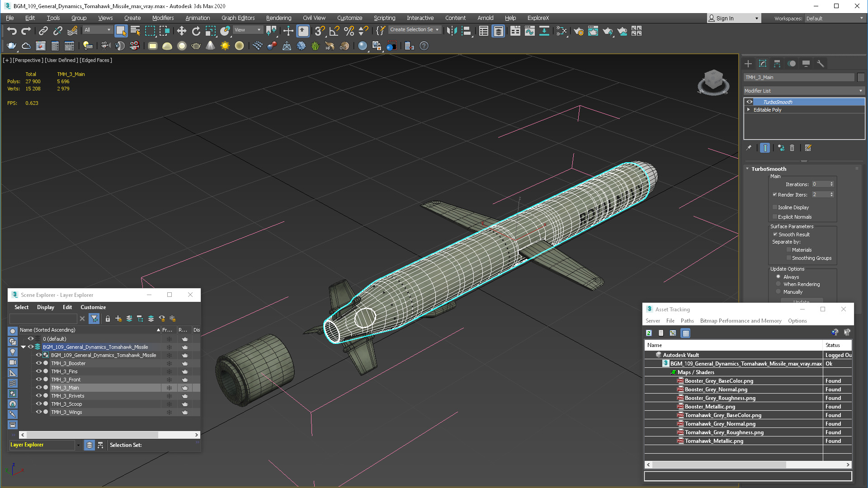Choose the Select and Rotate tool

click(196, 31)
